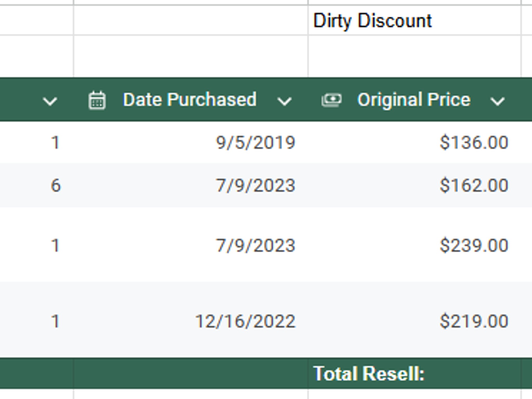Select the $239.00 price cell
The width and height of the screenshot is (532, 399).
tap(415, 244)
